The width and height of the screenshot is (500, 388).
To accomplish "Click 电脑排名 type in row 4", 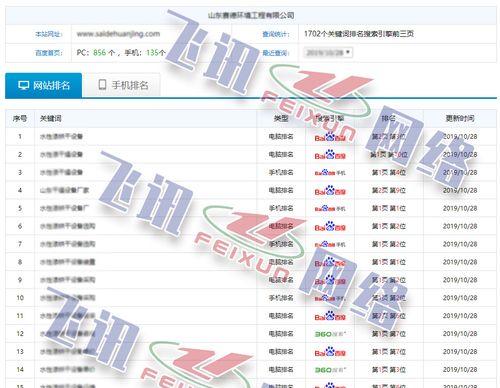I will [281, 190].
